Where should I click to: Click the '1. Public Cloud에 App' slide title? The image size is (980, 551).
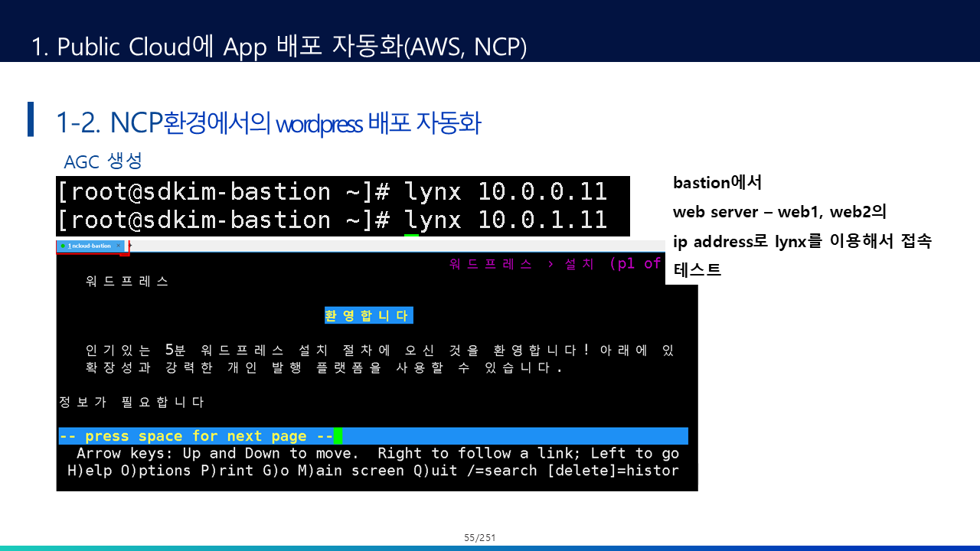pos(279,47)
